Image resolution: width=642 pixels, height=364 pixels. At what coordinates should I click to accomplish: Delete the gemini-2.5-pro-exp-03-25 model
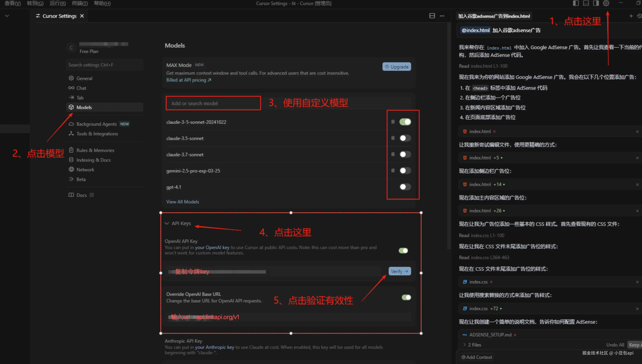click(393, 170)
